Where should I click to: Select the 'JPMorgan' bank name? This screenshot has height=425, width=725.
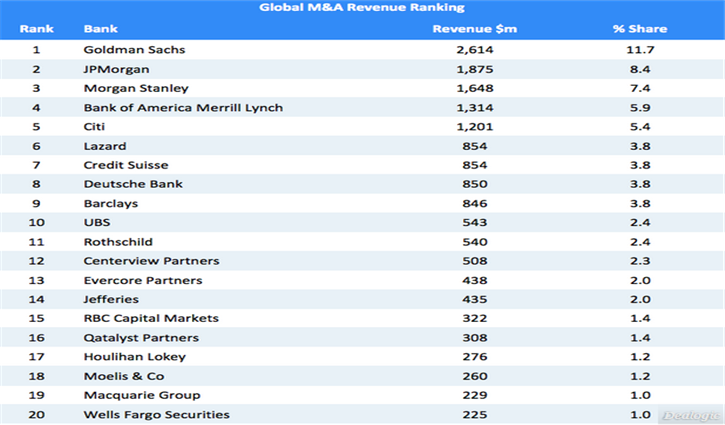[x=117, y=69]
